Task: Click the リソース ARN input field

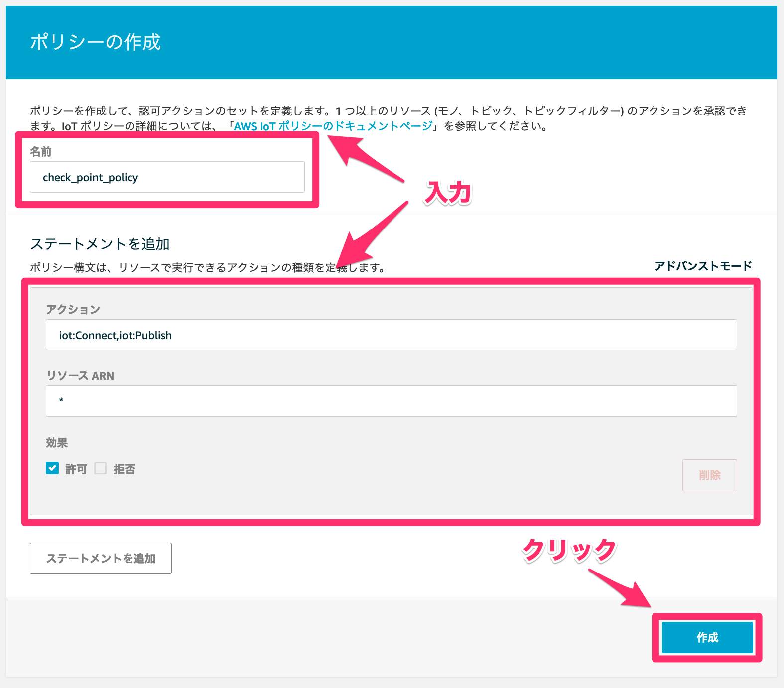Action: (391, 401)
